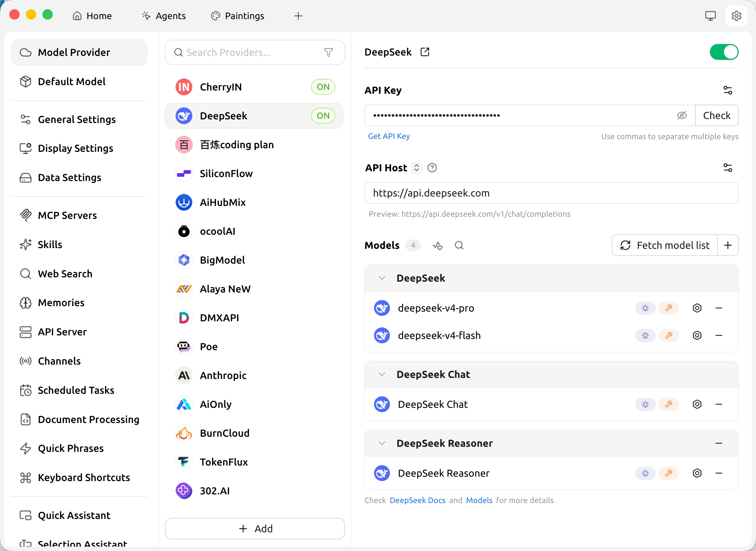Check the API key validity

(x=717, y=115)
